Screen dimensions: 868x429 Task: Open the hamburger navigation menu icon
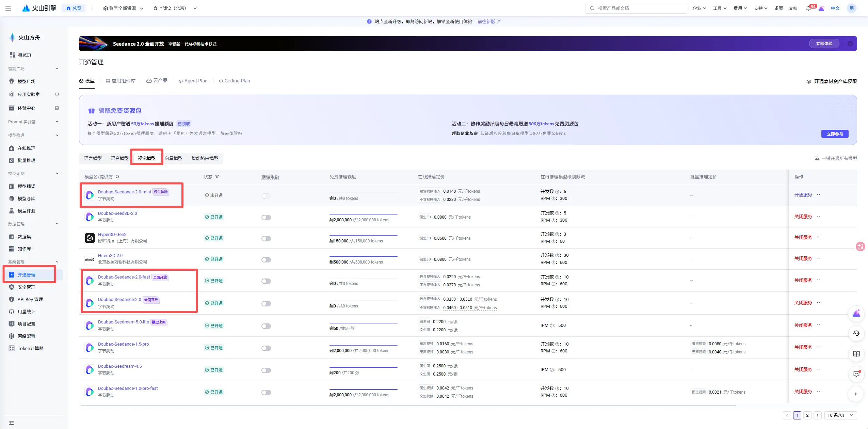tap(8, 8)
